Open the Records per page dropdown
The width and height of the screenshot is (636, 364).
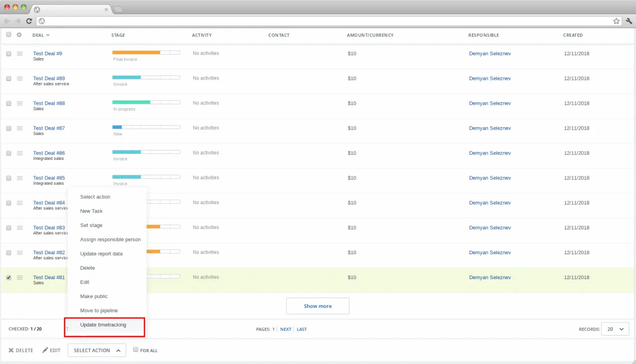[615, 329]
